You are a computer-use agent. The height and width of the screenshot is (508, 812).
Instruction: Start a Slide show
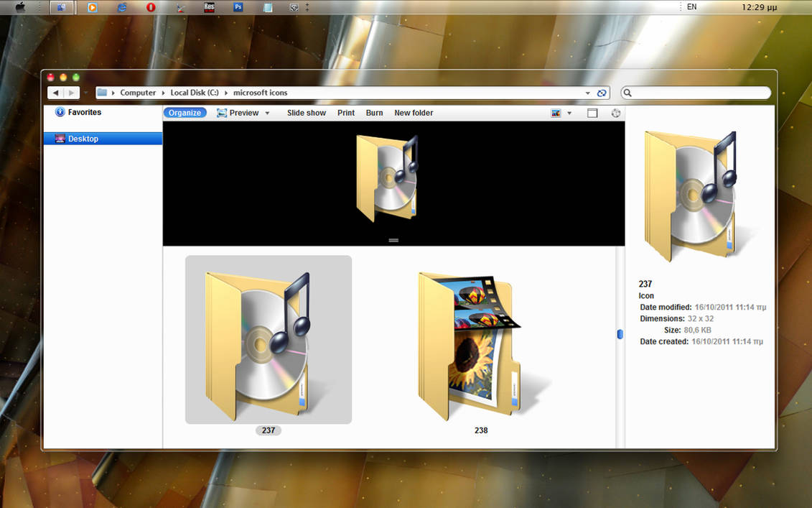coord(307,113)
